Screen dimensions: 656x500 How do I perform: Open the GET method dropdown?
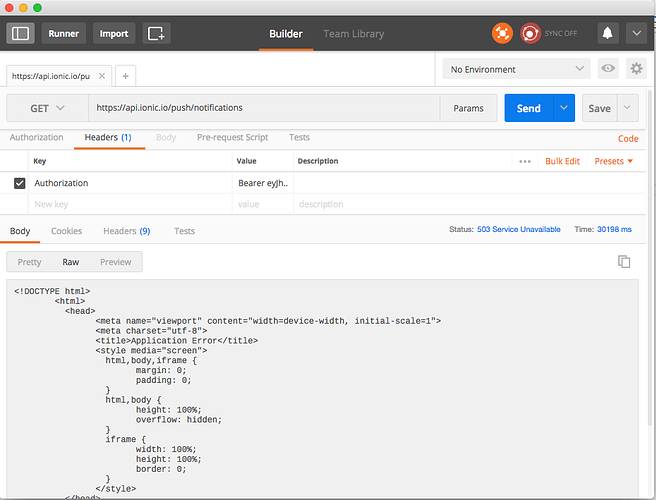pyautogui.click(x=47, y=108)
